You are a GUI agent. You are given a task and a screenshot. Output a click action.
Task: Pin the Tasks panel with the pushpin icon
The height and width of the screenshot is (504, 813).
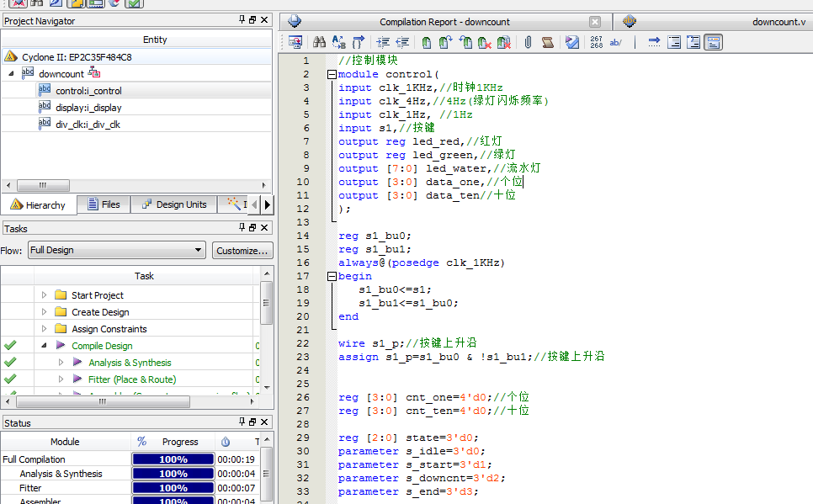coord(241,228)
